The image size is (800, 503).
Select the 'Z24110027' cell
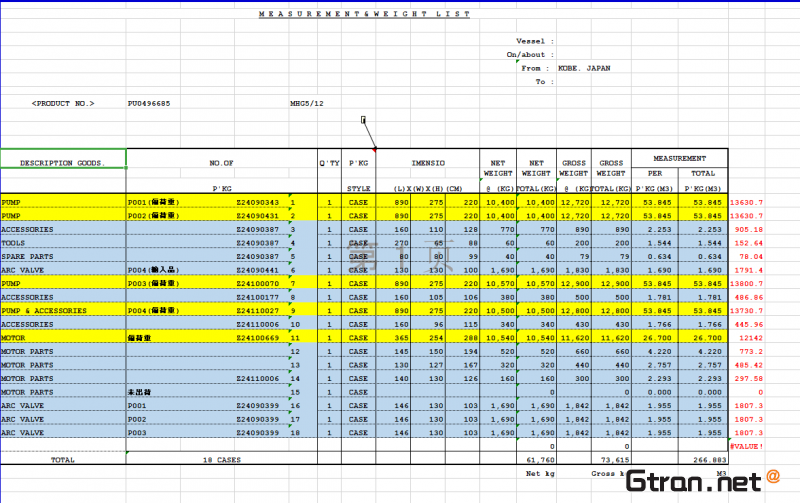(x=258, y=311)
